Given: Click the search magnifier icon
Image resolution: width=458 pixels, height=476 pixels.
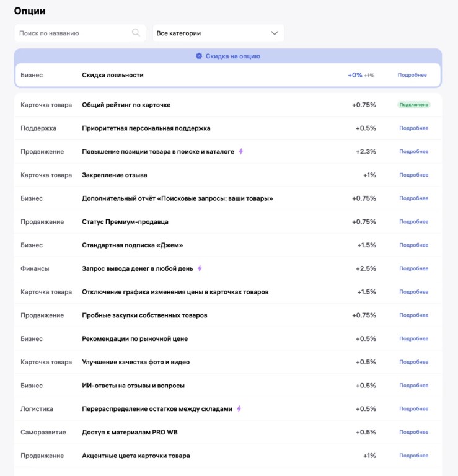Looking at the screenshot, I should (x=136, y=32).
